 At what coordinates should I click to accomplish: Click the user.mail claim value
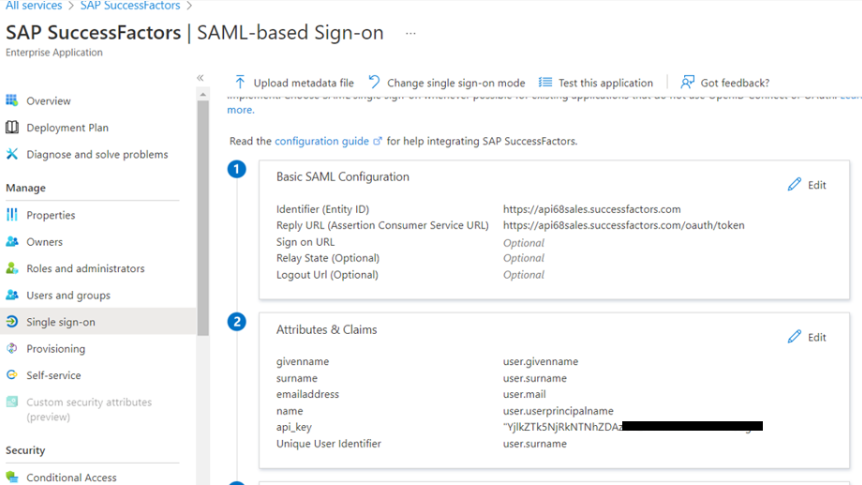point(524,394)
